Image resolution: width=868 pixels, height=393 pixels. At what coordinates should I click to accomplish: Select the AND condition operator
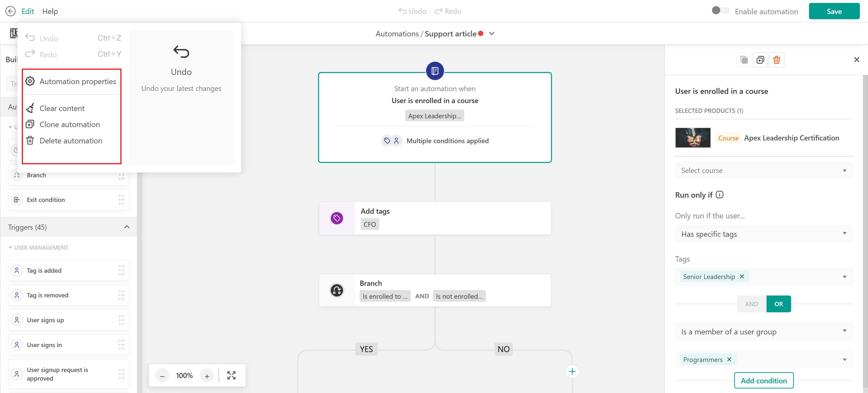point(751,304)
